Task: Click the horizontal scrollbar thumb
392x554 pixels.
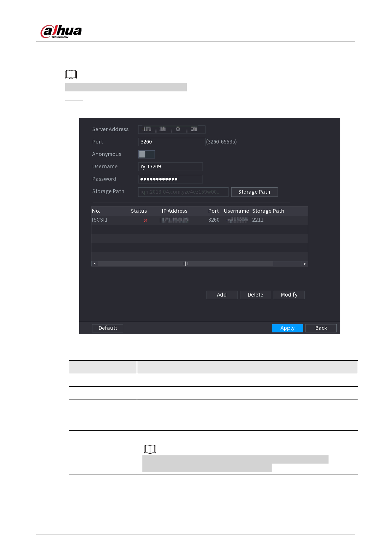Action: pyautogui.click(x=185, y=264)
